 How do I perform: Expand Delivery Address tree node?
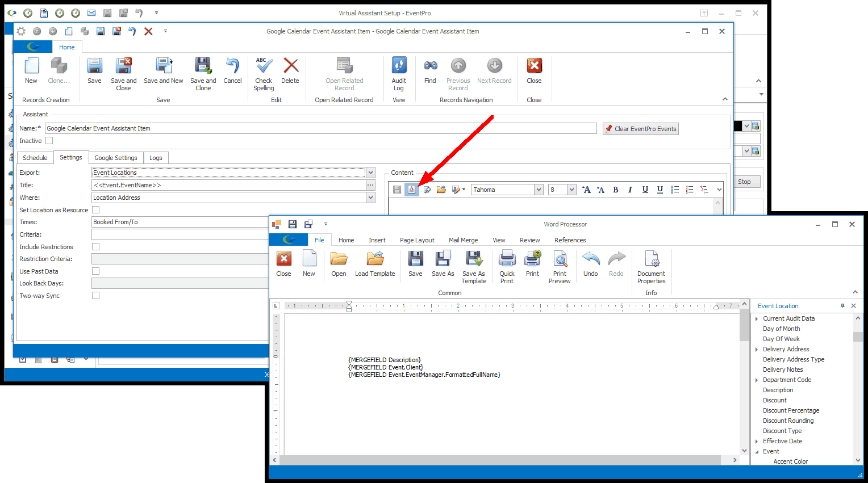[757, 350]
